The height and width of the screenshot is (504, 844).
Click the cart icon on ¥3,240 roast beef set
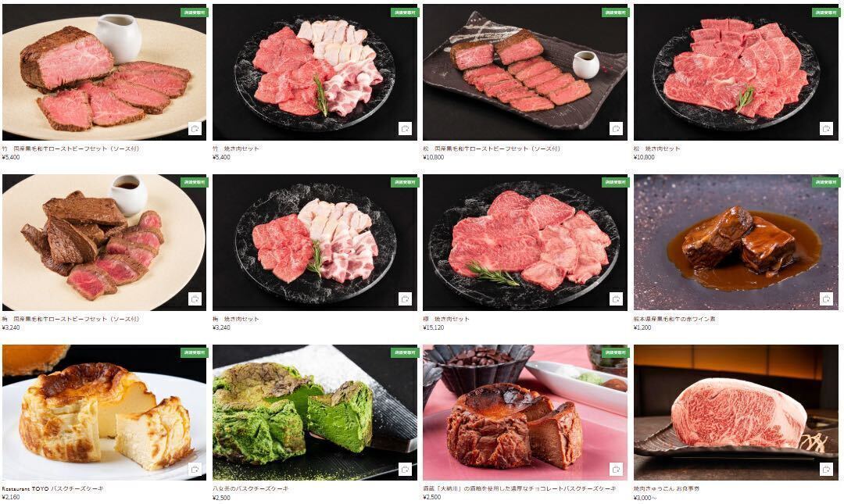pyautogui.click(x=195, y=298)
